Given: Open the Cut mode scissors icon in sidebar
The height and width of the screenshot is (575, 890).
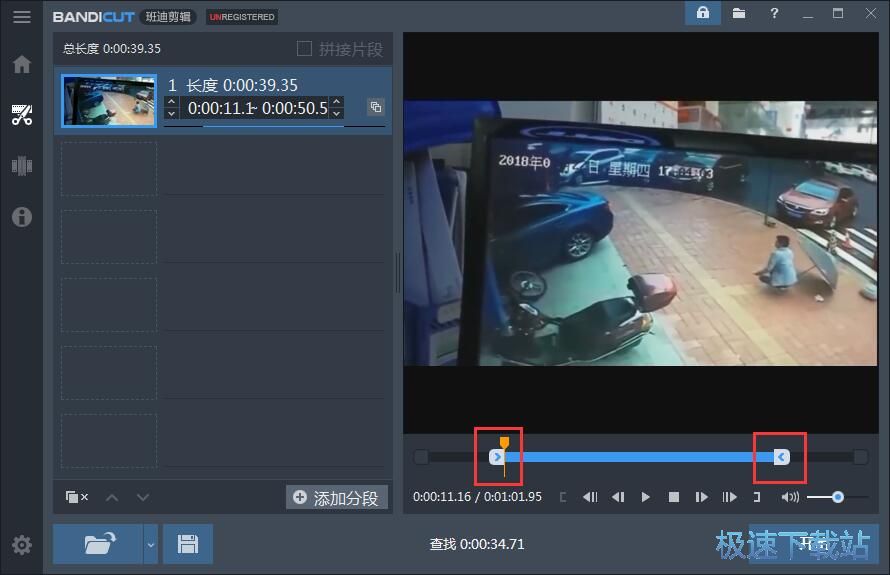Looking at the screenshot, I should (22, 114).
